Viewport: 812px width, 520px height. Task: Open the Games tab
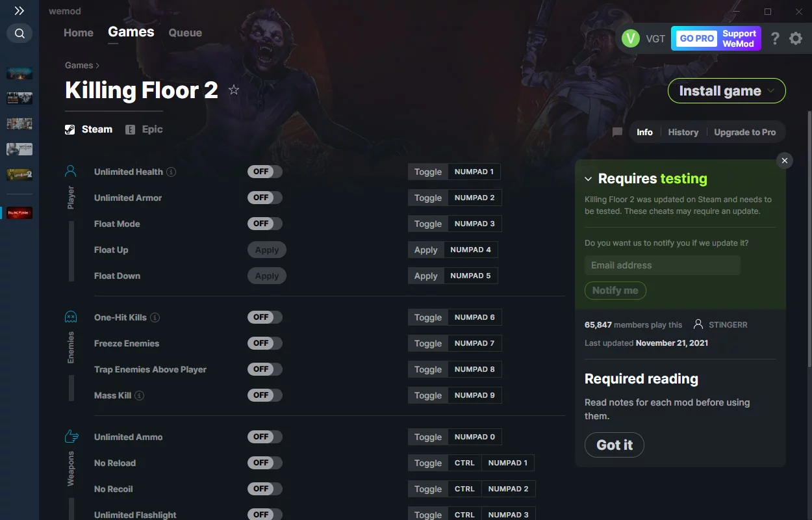pos(131,32)
